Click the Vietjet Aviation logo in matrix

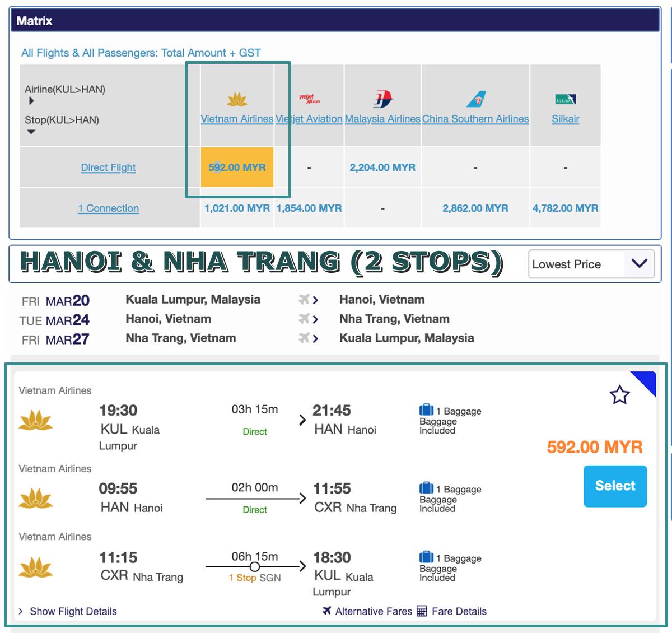pyautogui.click(x=309, y=99)
